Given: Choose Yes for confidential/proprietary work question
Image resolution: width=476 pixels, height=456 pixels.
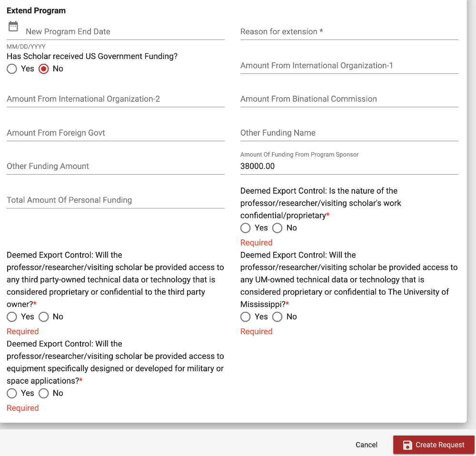Looking at the screenshot, I should coord(246,228).
